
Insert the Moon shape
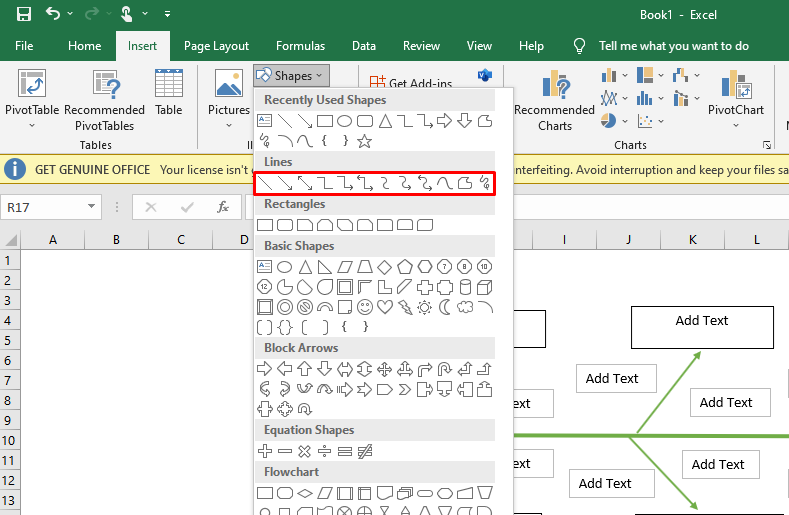click(444, 307)
